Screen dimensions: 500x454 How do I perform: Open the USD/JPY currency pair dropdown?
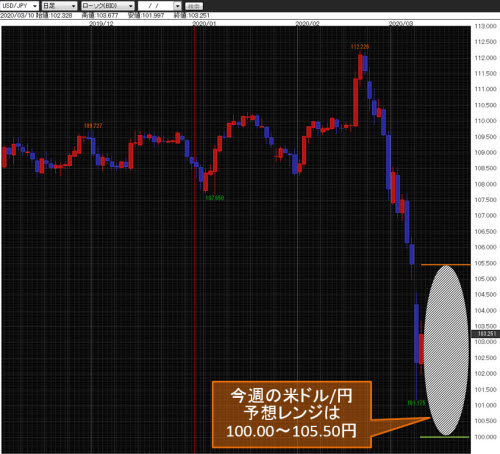[x=20, y=6]
